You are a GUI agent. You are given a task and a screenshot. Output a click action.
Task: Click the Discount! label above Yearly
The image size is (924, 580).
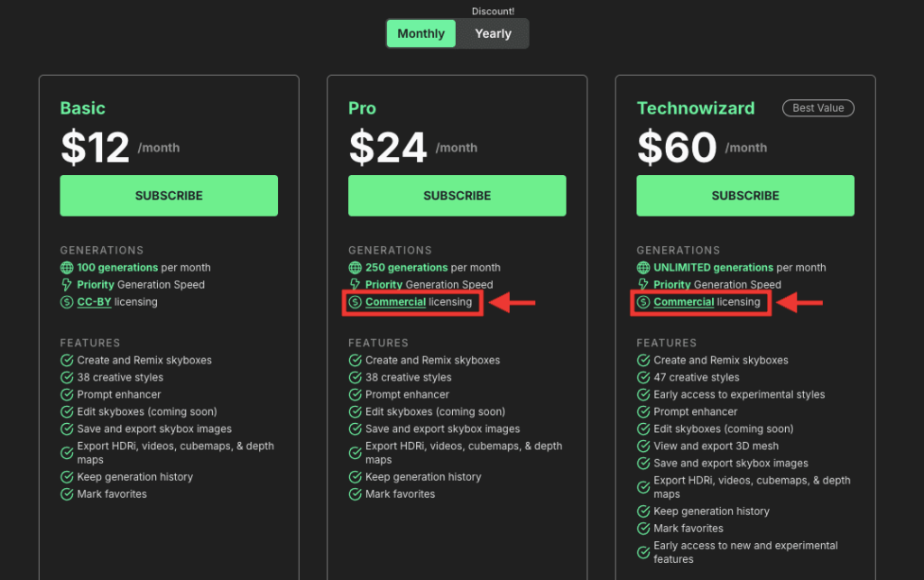coord(493,11)
